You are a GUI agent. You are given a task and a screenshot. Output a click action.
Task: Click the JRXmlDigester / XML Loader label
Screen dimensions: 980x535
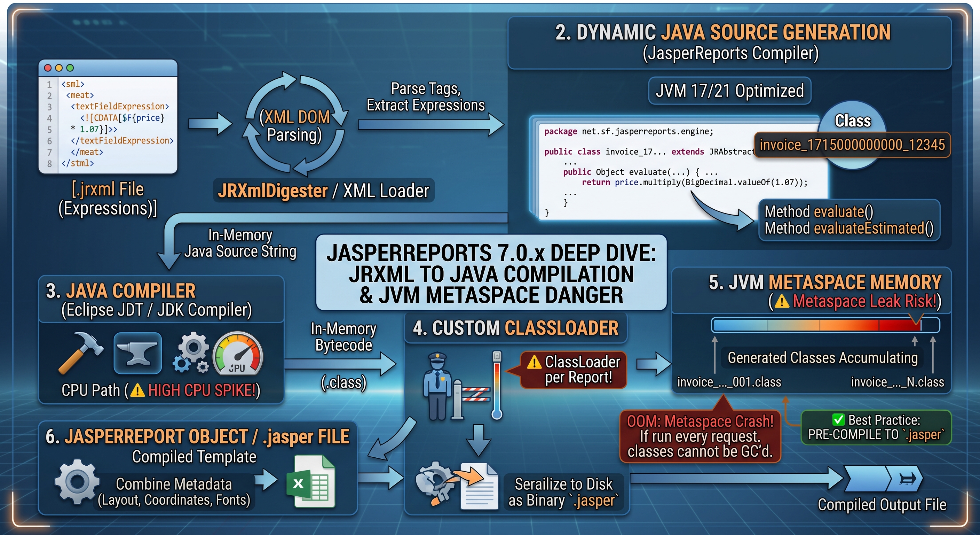323,191
